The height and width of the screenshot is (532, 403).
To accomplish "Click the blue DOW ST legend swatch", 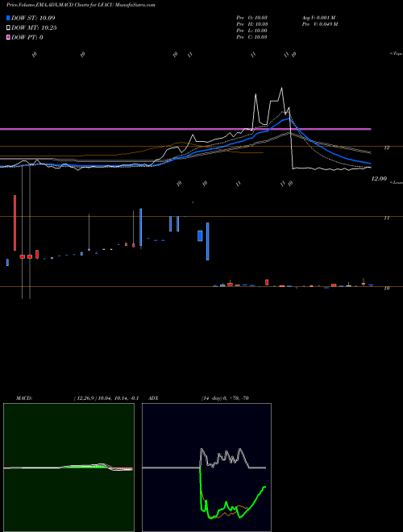I will pos(8,18).
